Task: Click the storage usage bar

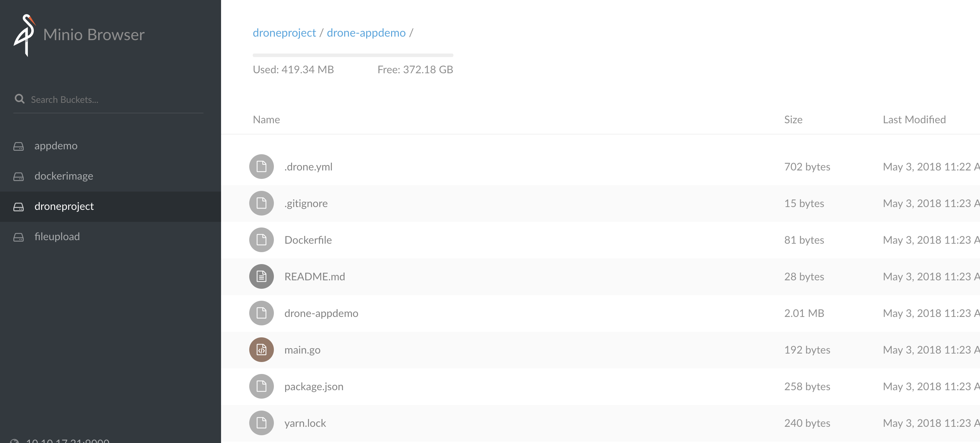Action: 353,55
